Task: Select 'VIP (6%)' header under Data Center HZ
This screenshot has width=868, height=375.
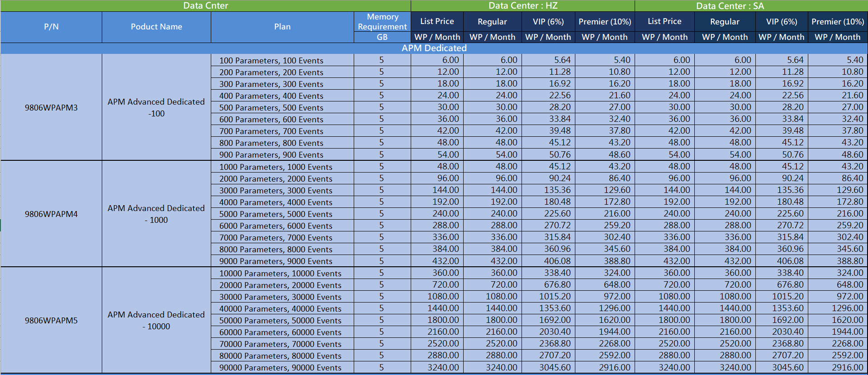Action: pyautogui.click(x=548, y=21)
